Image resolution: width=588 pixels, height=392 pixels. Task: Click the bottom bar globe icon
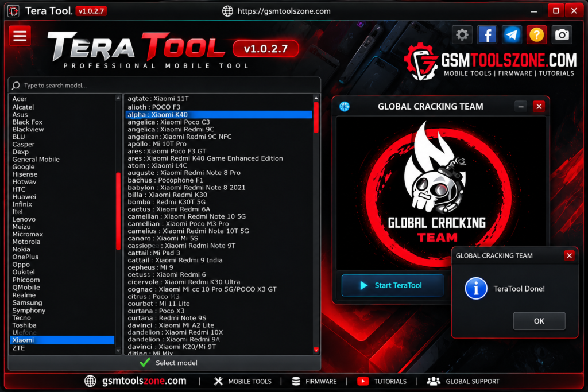pos(90,381)
